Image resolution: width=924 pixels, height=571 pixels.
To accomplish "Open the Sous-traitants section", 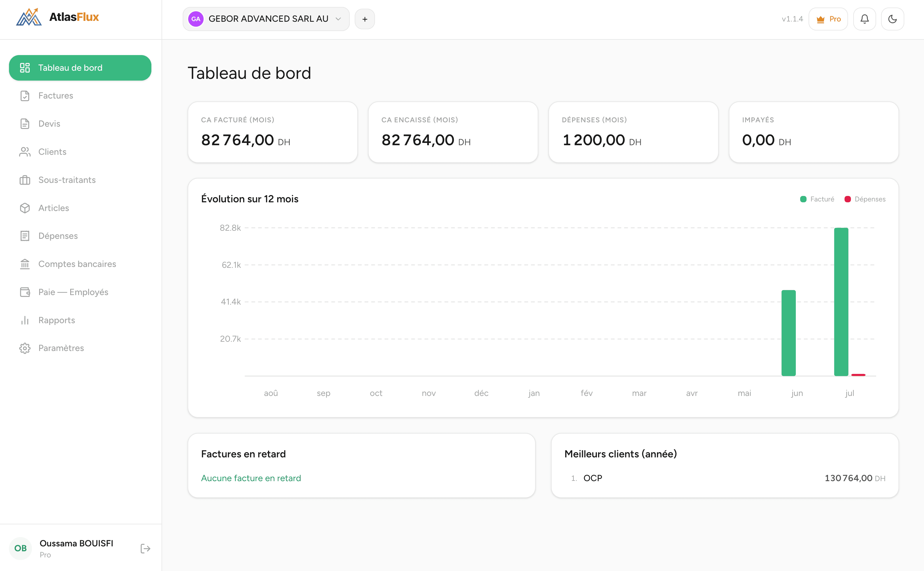I will (80, 180).
